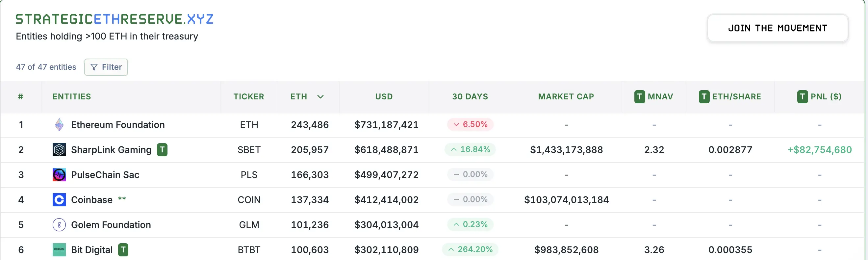Click the SharpLink Gaming logo icon
Image resolution: width=868 pixels, height=260 pixels.
(x=59, y=150)
